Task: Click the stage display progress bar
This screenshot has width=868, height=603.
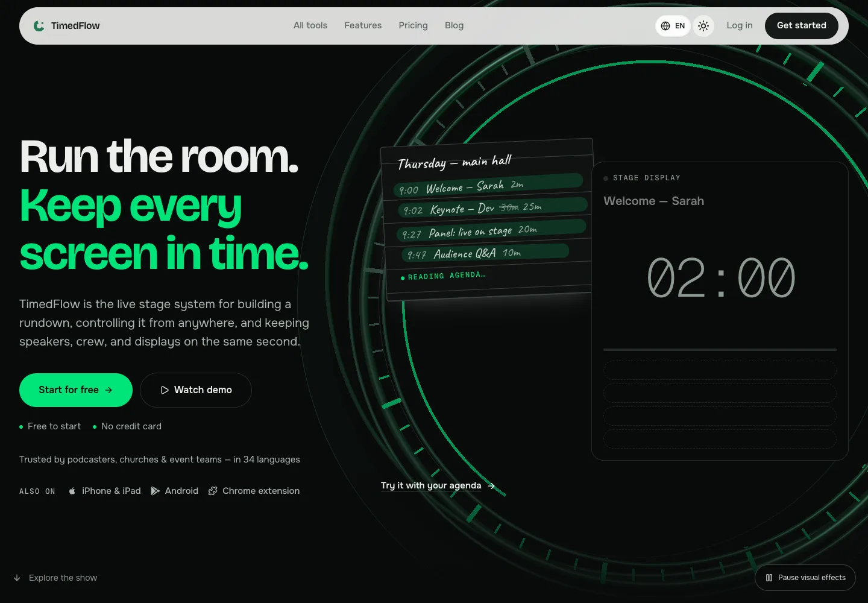Action: click(720, 350)
